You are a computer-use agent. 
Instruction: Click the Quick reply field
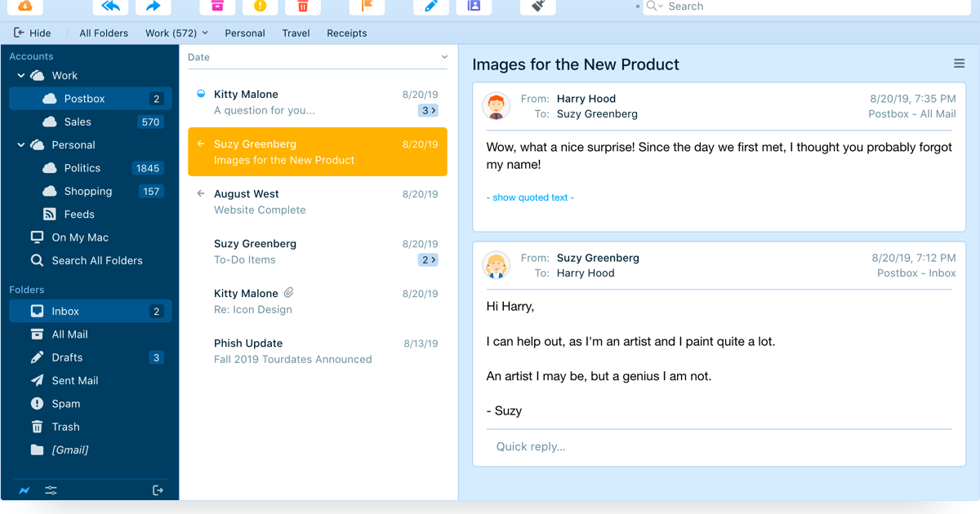(531, 446)
